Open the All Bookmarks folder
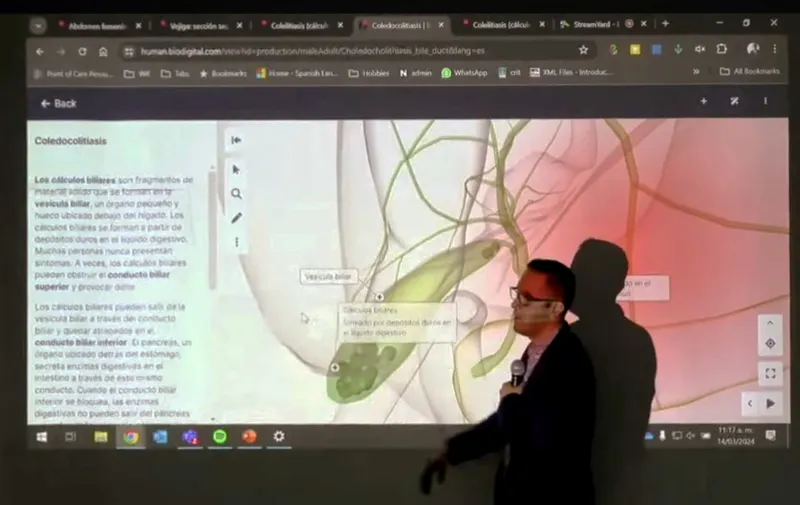This screenshot has width=800, height=505. point(749,71)
